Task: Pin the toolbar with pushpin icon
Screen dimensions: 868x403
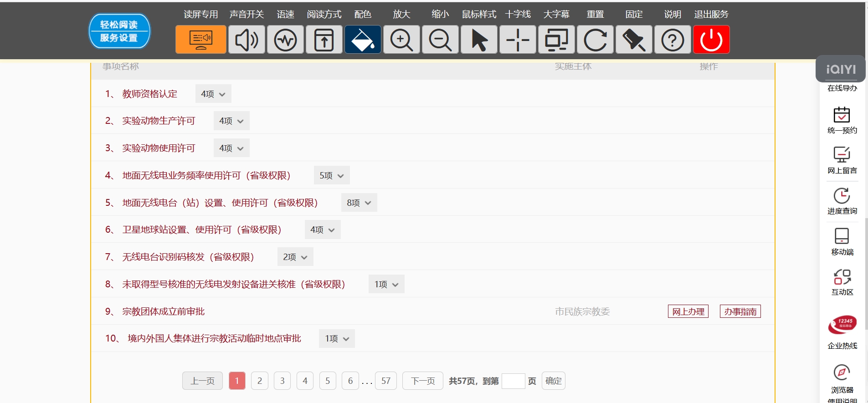Action: [x=634, y=40]
